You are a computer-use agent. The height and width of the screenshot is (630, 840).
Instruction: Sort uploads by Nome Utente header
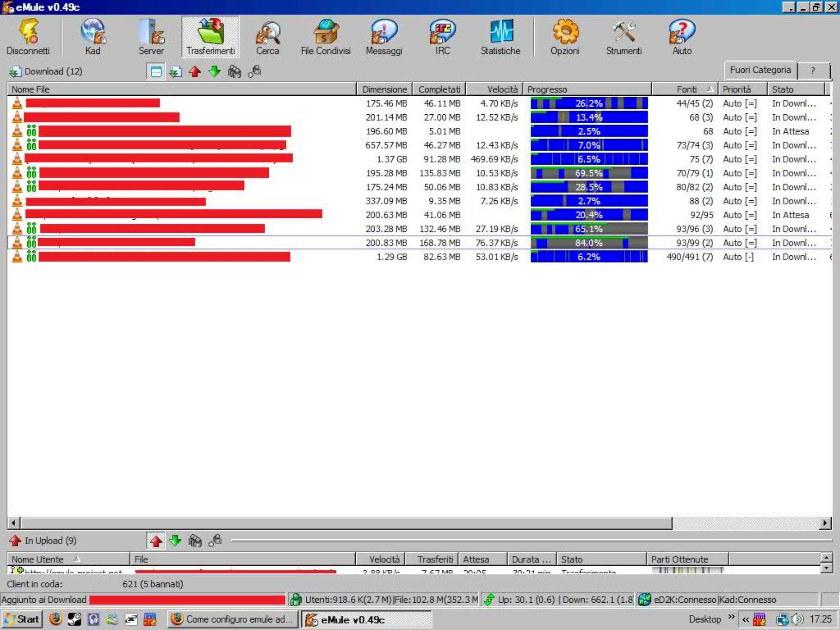(x=68, y=559)
